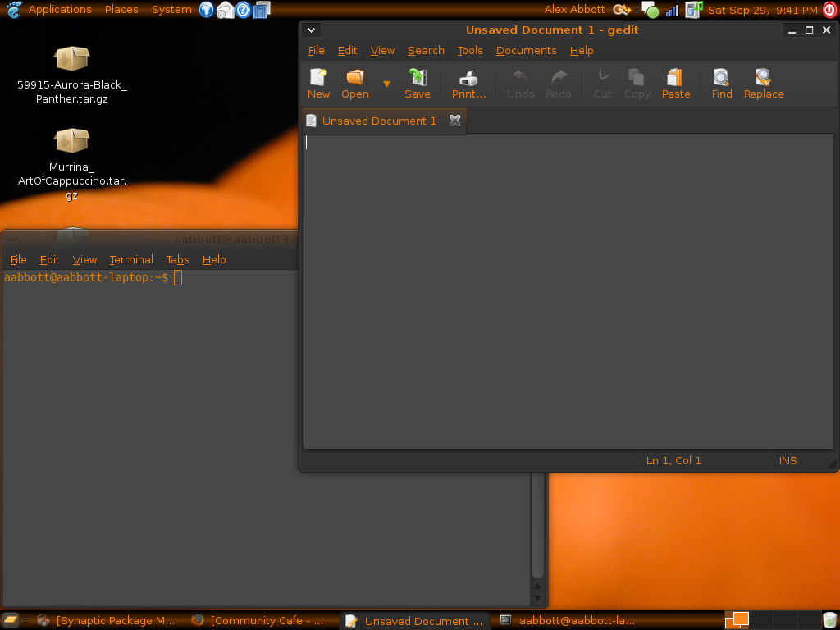Open the terminal Help menu
This screenshot has height=630, width=840.
click(214, 260)
